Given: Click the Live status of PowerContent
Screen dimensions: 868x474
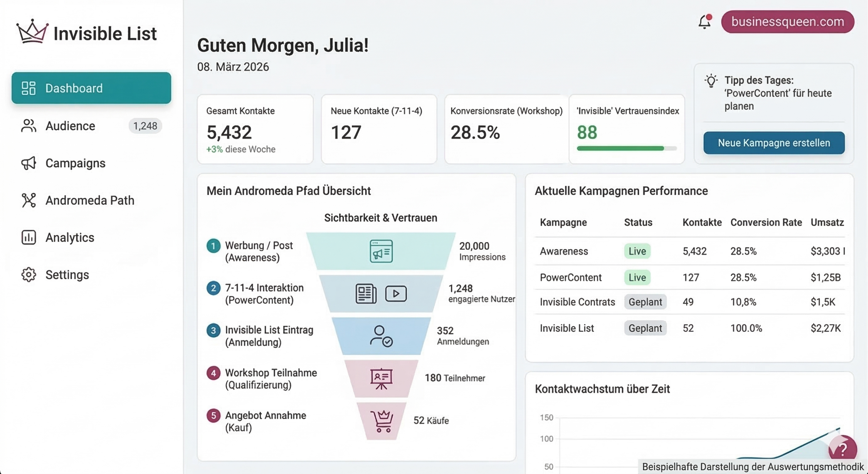Looking at the screenshot, I should [637, 277].
